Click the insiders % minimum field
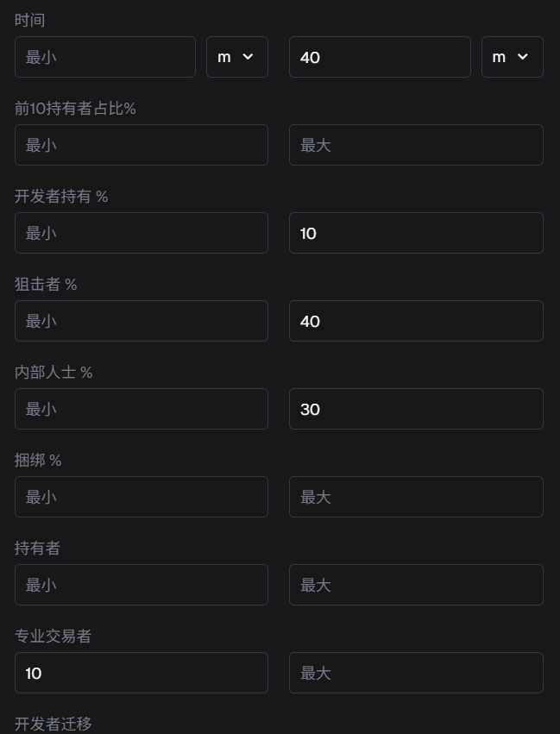The image size is (560, 734). point(141,409)
